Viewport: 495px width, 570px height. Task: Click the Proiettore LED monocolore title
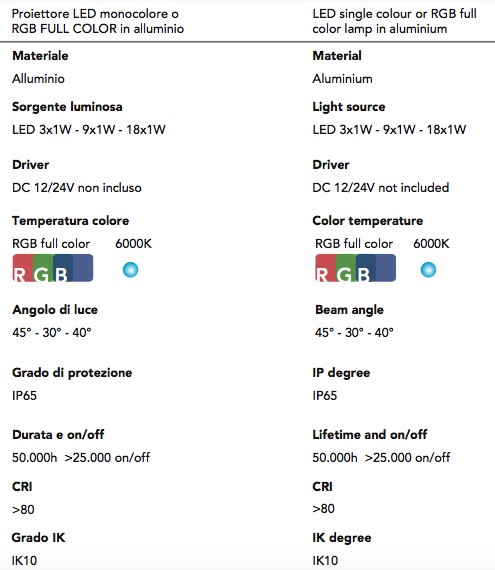pos(98,21)
